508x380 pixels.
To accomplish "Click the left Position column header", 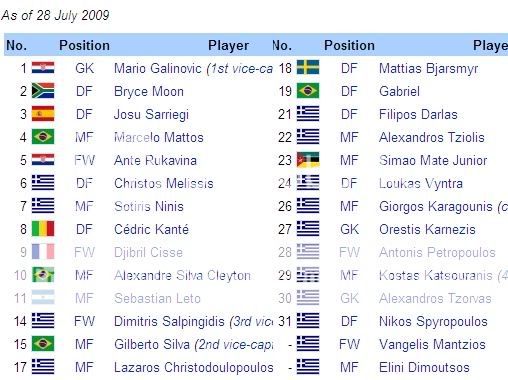I will click(x=84, y=45).
